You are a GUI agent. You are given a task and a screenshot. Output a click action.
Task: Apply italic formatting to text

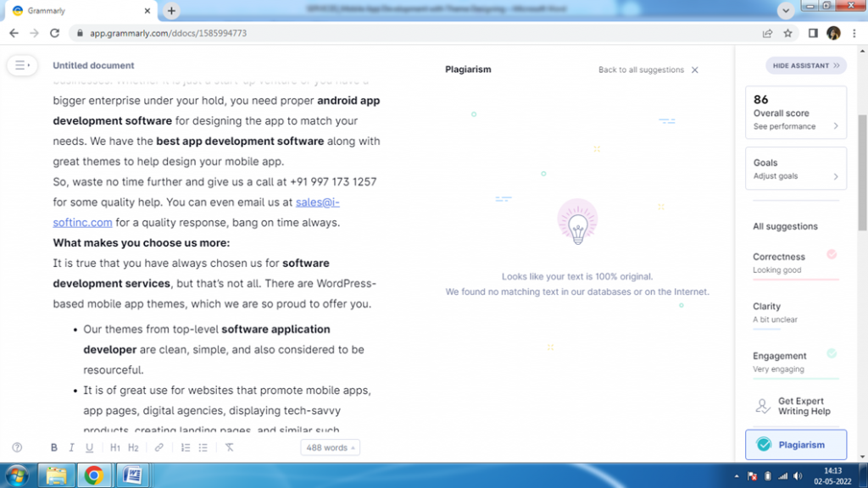click(x=72, y=447)
